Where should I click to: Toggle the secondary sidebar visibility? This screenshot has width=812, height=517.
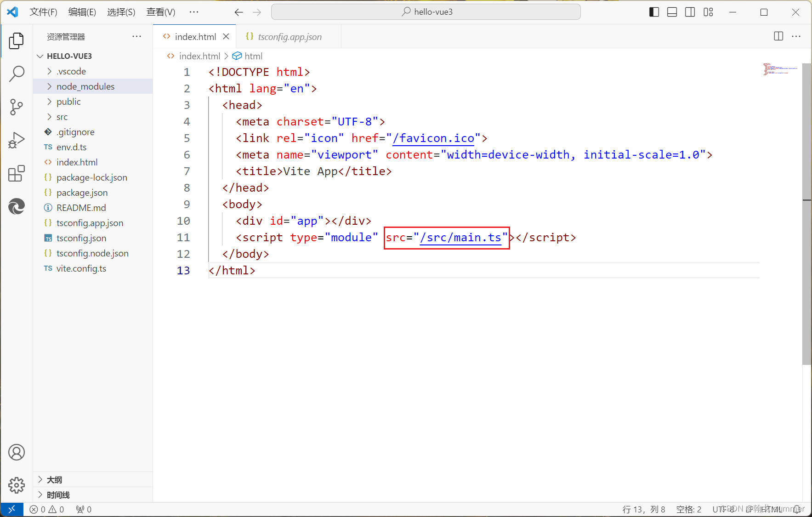click(x=690, y=12)
